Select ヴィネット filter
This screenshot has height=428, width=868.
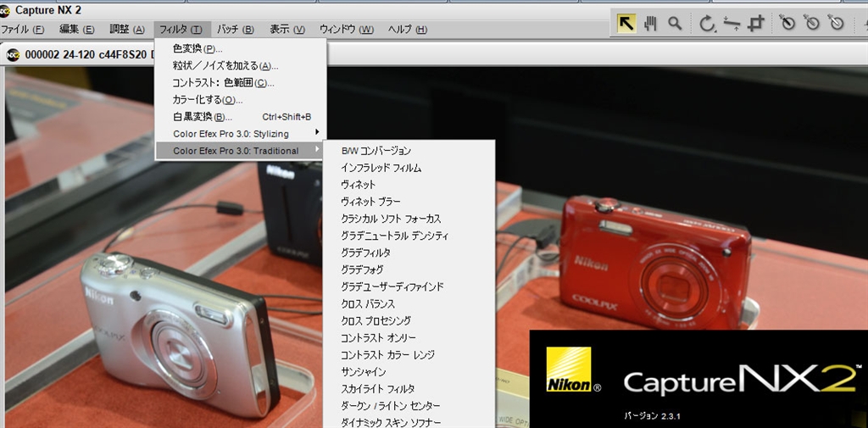[x=409, y=185]
